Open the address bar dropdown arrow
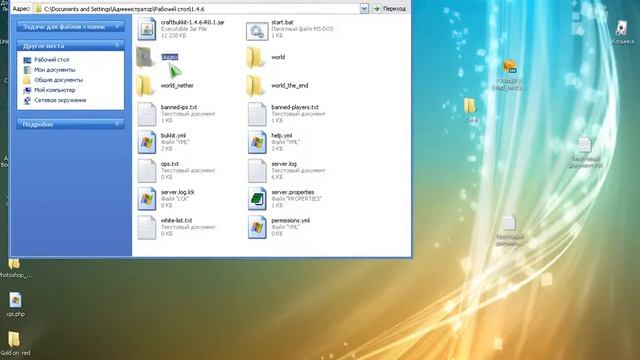Screen dimensions: 640x360 click(364, 9)
